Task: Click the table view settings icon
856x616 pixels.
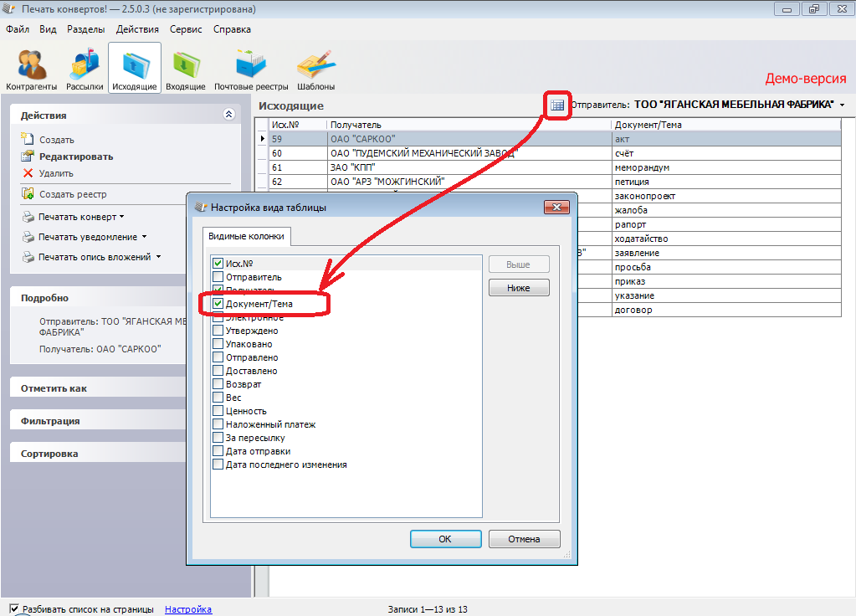Action: [557, 105]
